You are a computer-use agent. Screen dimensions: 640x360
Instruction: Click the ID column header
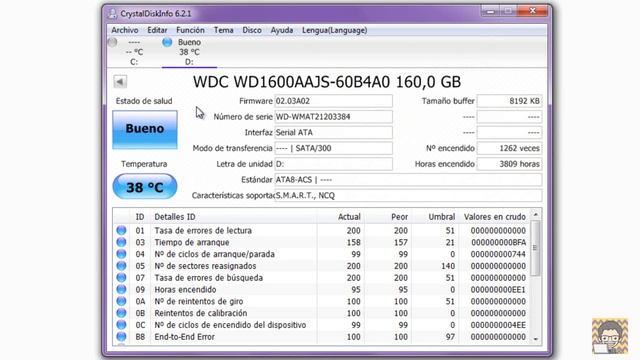[x=140, y=217]
